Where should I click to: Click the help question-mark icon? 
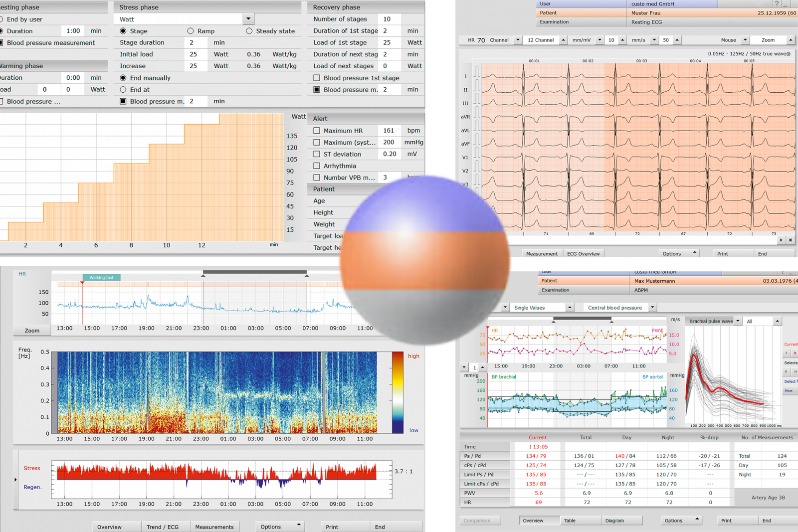777,4
